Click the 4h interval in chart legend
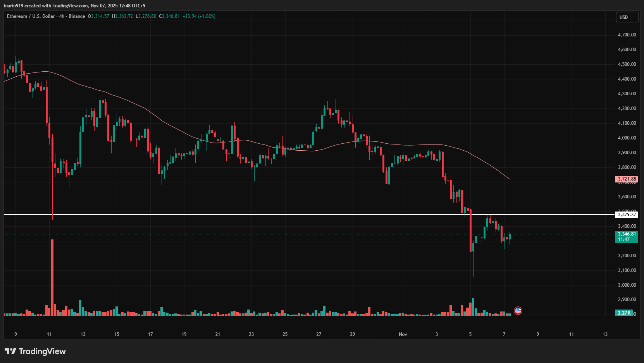The image size is (644, 363). (62, 16)
